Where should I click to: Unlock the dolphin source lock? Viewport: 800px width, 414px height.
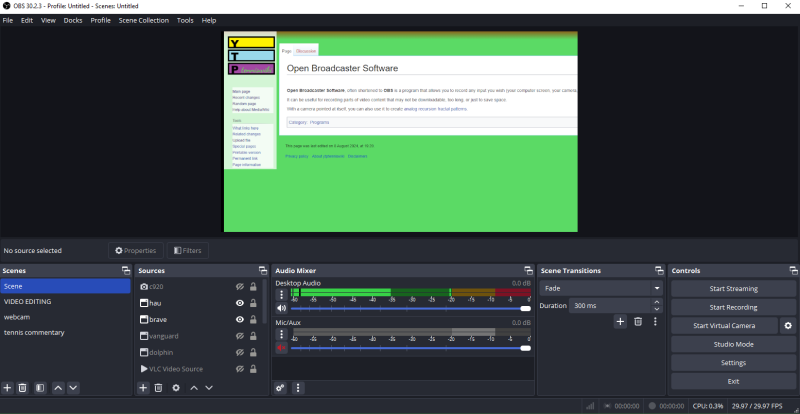[253, 352]
